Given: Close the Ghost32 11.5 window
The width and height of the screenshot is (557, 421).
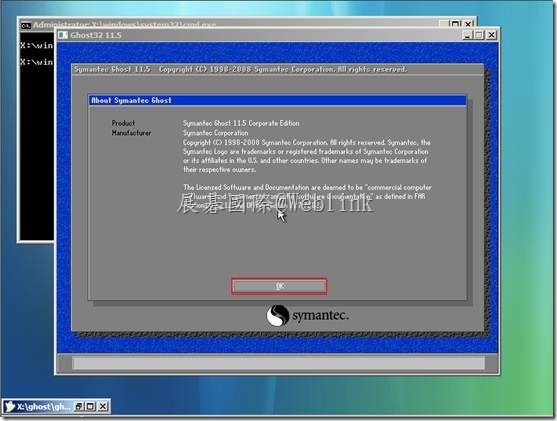Looking at the screenshot, I should tap(491, 35).
